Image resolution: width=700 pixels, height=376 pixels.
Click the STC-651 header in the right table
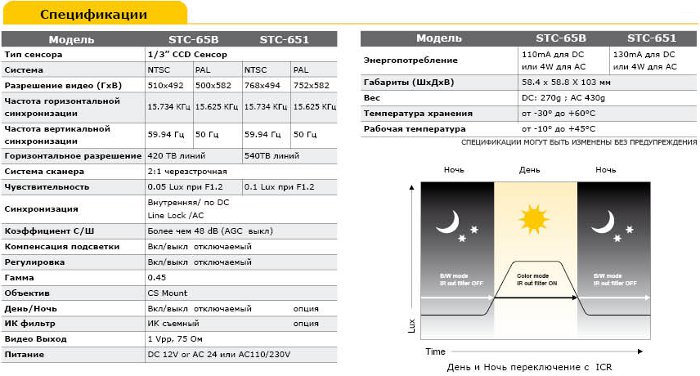click(652, 38)
